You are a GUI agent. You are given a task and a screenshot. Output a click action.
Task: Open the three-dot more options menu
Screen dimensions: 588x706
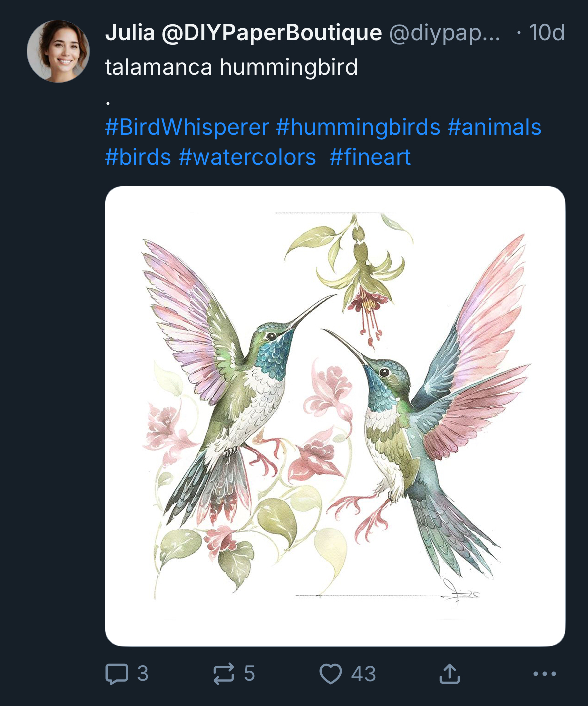(544, 674)
